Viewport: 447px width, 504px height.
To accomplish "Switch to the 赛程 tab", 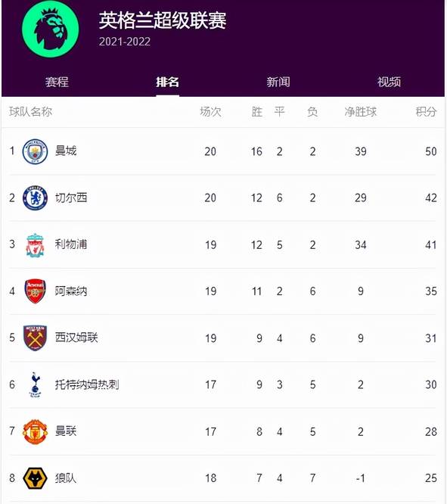I will [57, 82].
